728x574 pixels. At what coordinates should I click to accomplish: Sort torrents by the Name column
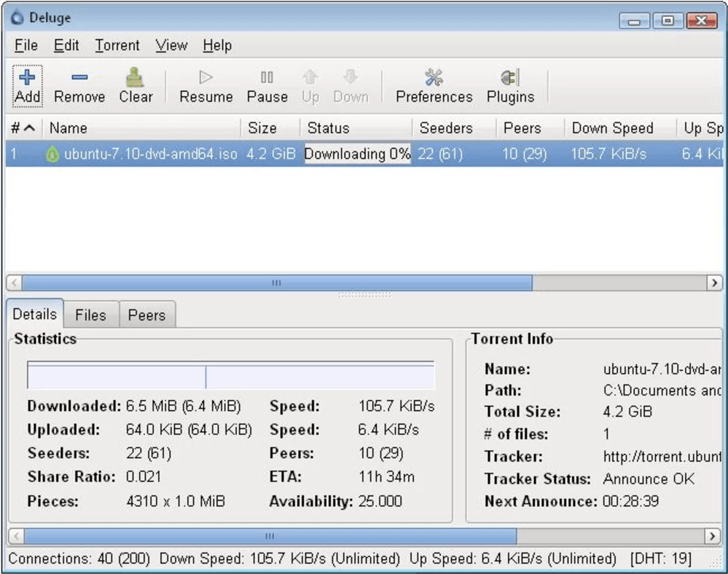point(69,127)
